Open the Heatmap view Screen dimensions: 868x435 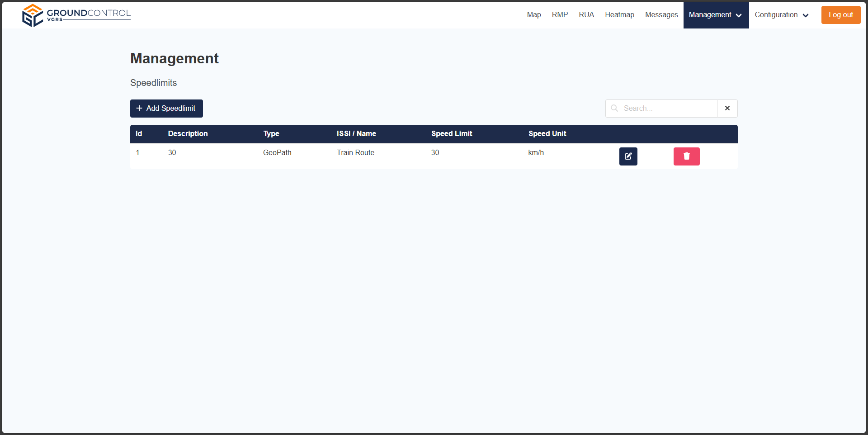click(x=619, y=15)
